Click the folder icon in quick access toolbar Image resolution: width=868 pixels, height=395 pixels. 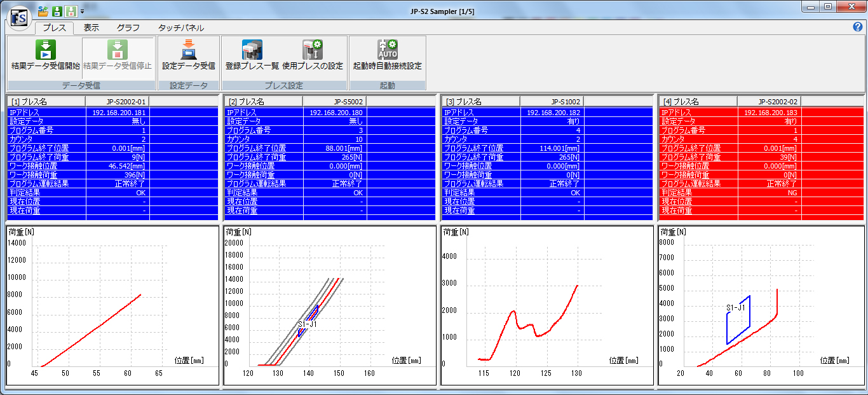coord(43,11)
